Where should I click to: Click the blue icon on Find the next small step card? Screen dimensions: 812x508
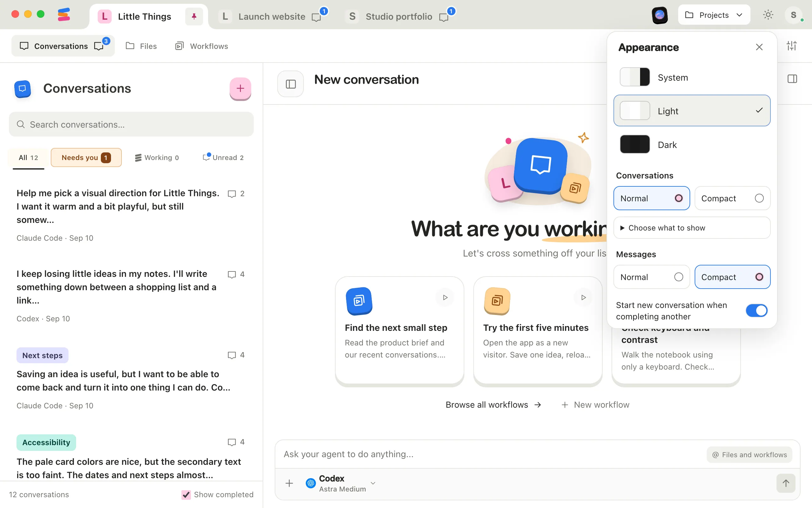[359, 301]
